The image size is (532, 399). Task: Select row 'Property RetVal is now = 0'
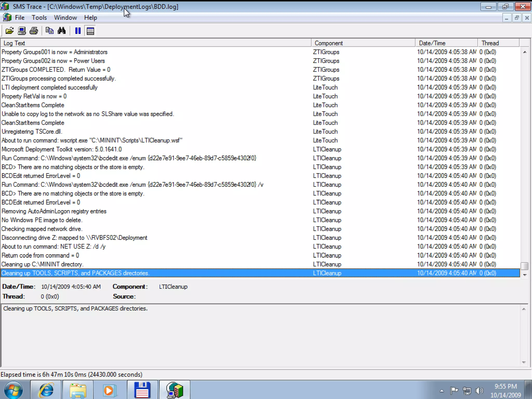tap(260, 96)
